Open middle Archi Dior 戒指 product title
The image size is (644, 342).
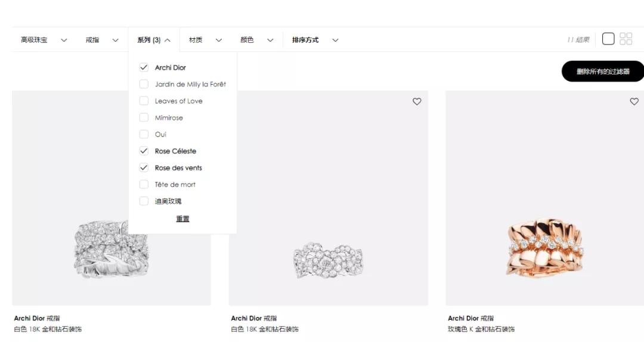[x=254, y=318]
